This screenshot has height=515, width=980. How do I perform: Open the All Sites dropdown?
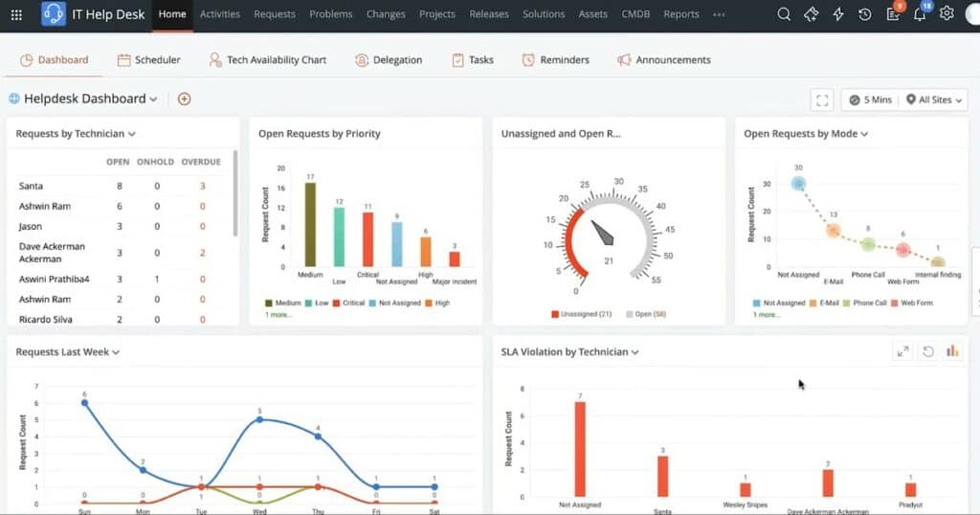pyautogui.click(x=936, y=100)
